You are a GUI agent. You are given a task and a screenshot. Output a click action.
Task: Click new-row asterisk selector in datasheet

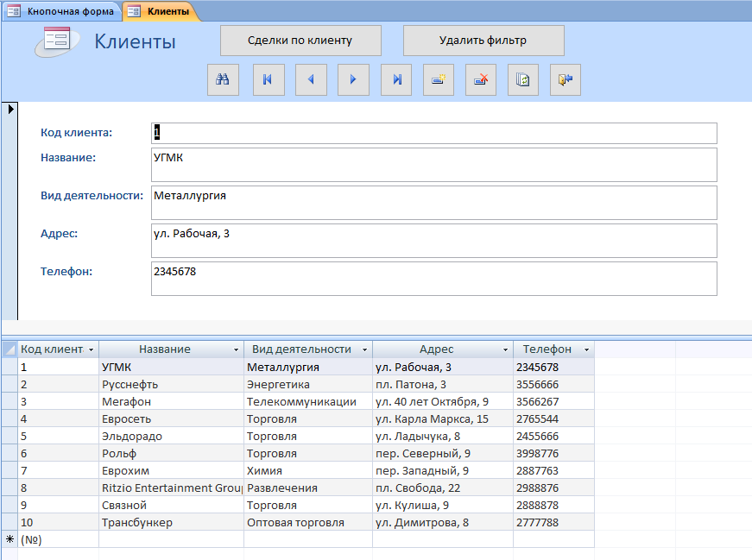[x=9, y=539]
